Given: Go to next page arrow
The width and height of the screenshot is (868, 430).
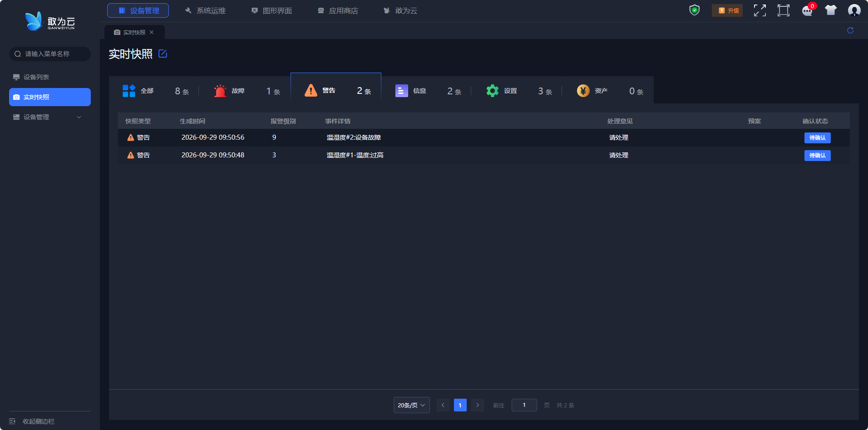Looking at the screenshot, I should coord(478,405).
